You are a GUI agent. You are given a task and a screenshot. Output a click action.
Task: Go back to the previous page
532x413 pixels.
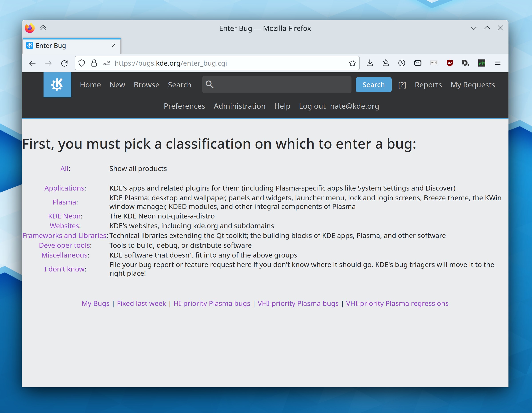(32, 63)
